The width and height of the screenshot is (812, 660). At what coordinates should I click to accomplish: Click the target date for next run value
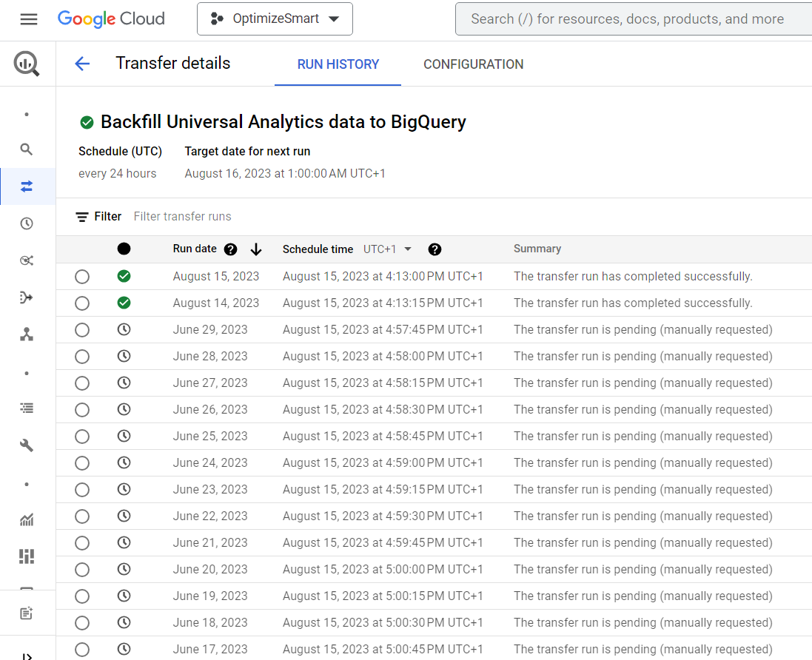coord(285,173)
